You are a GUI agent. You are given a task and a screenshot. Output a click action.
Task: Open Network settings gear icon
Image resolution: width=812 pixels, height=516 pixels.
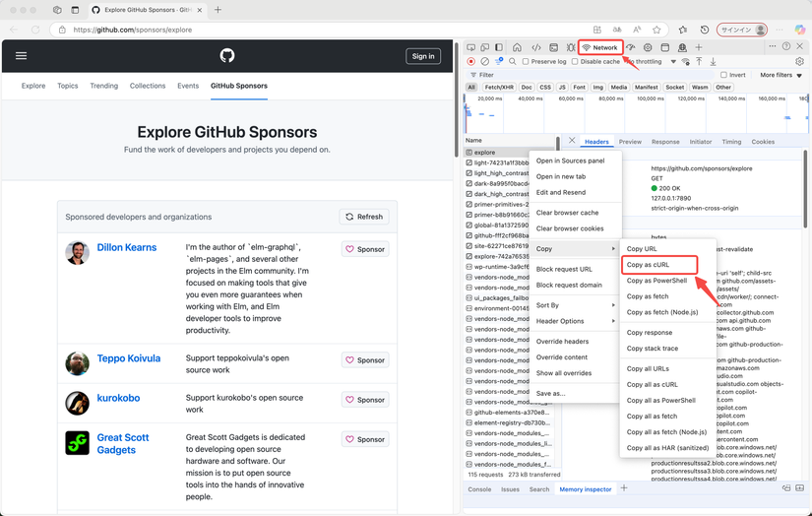[x=799, y=61]
